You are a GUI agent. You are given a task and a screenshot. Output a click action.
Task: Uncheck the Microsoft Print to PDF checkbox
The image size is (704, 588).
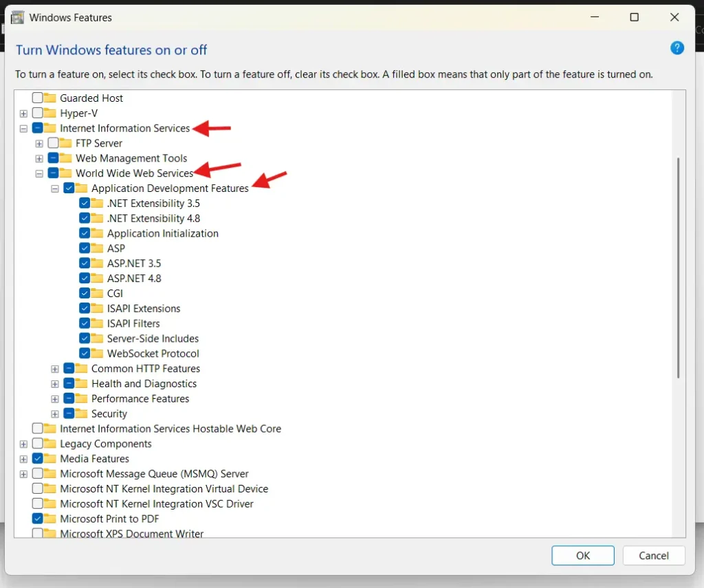click(x=38, y=519)
